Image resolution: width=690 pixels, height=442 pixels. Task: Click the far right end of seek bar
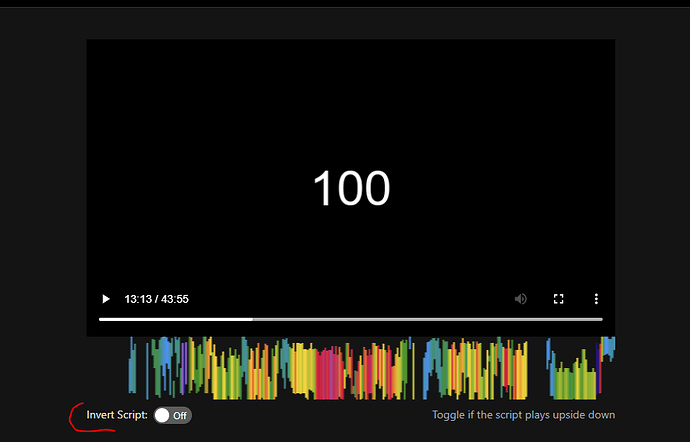coord(600,319)
